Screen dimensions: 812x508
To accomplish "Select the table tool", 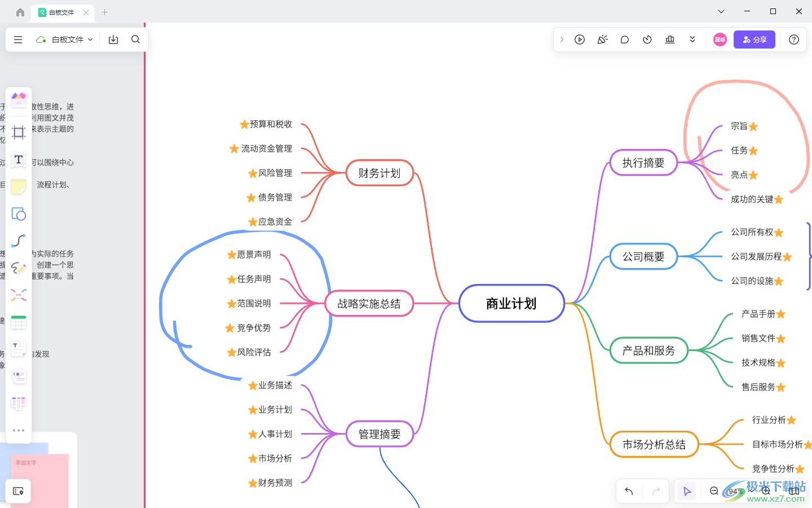I will point(19,322).
